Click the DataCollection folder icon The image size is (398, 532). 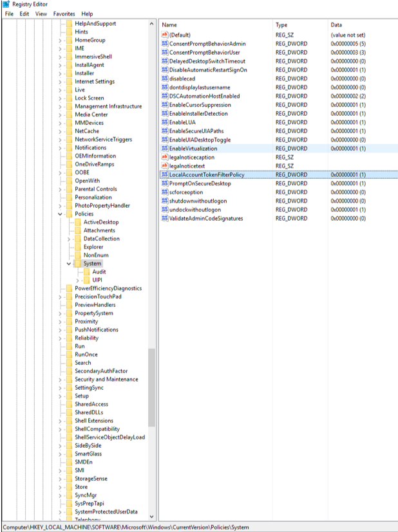pos(78,239)
